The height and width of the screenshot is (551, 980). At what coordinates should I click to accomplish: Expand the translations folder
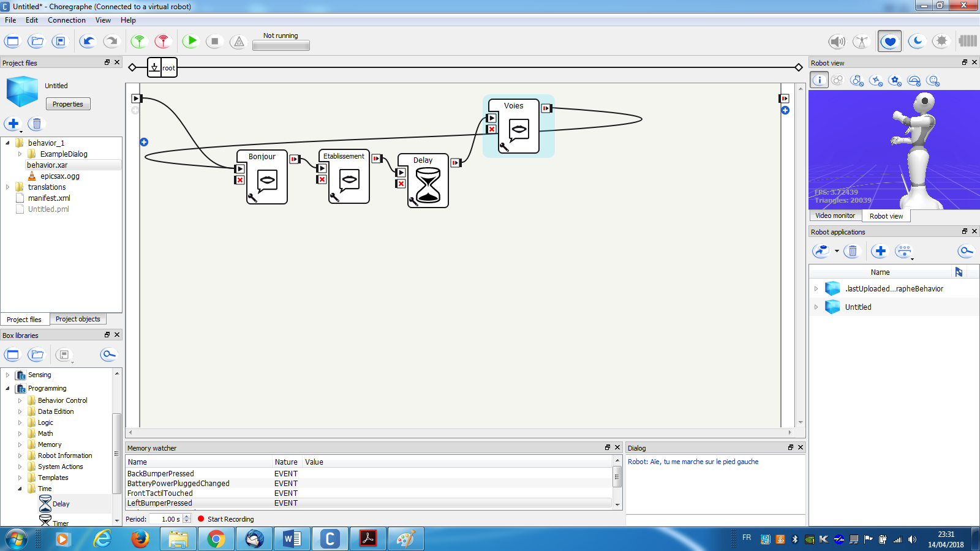coord(8,187)
